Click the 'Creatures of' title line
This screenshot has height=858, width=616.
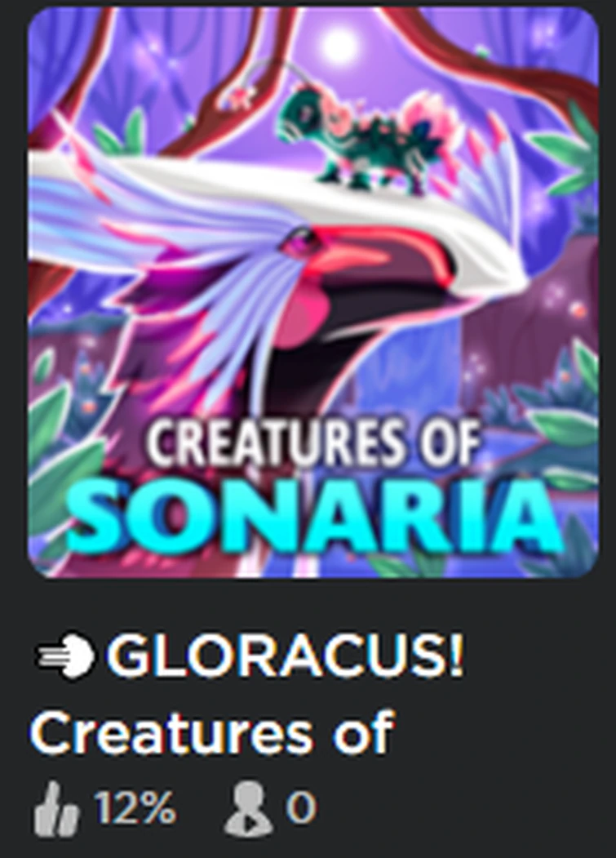click(211, 733)
